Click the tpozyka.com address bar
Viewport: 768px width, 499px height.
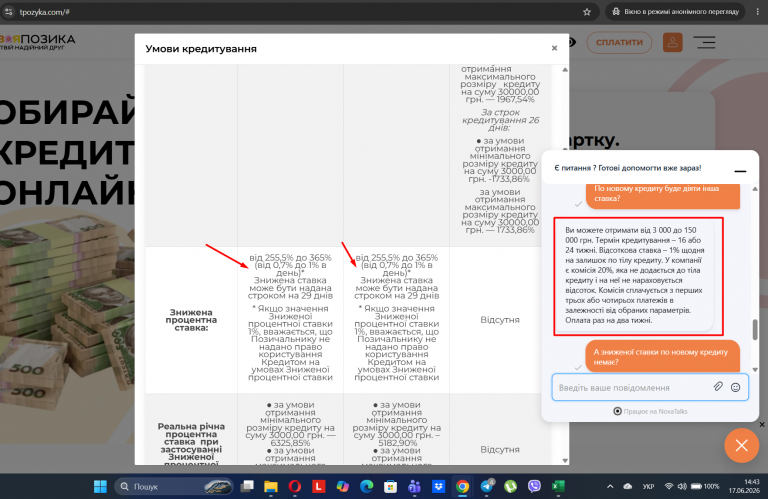[x=294, y=12]
